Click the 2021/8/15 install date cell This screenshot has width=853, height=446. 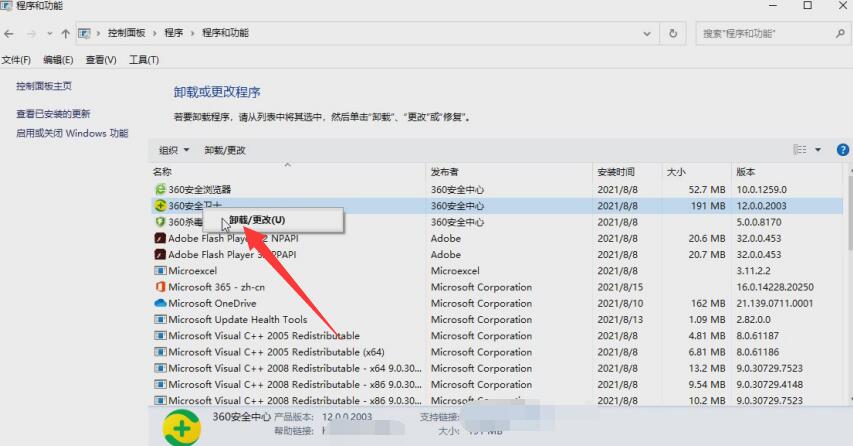pyautogui.click(x=620, y=287)
